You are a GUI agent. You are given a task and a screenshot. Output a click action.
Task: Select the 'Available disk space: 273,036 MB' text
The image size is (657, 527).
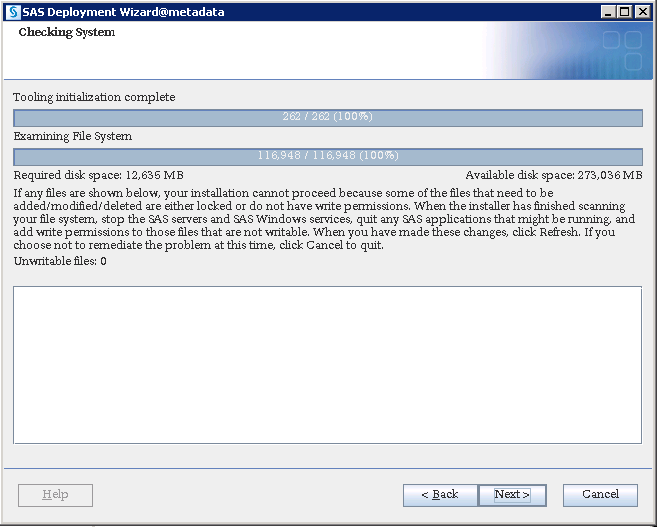point(554,175)
